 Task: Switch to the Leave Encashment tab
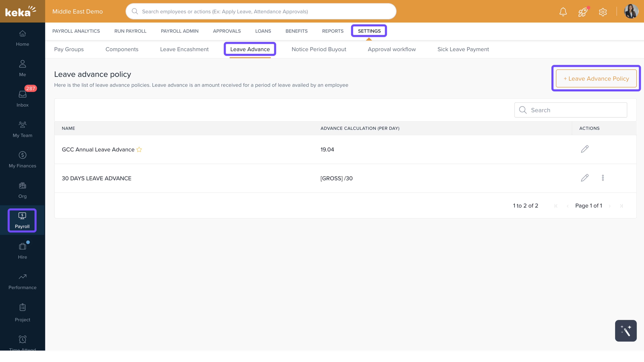coord(184,49)
